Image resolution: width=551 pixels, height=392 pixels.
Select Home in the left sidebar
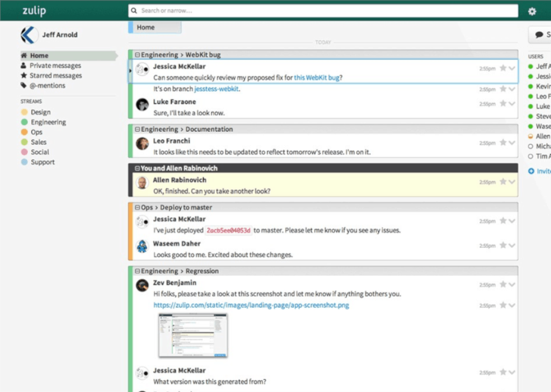[x=40, y=55]
